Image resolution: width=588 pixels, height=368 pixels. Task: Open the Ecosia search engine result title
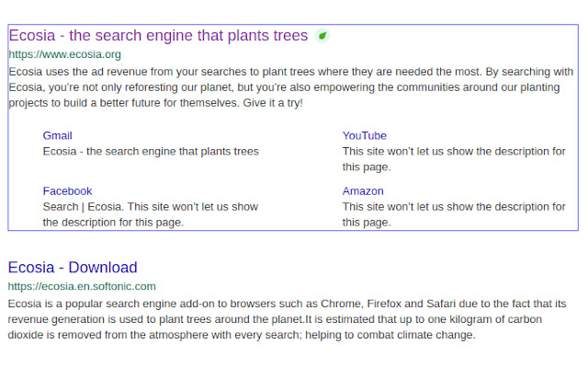pos(158,36)
